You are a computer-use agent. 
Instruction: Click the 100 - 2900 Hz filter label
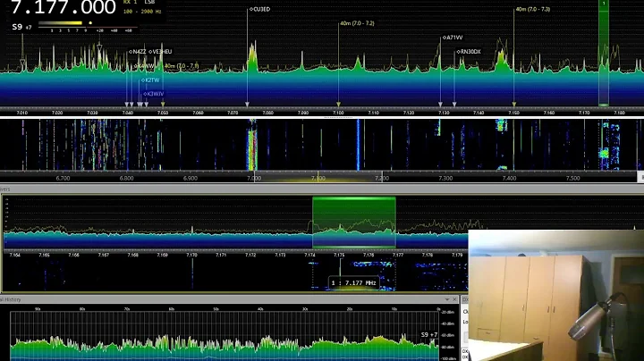tap(142, 12)
